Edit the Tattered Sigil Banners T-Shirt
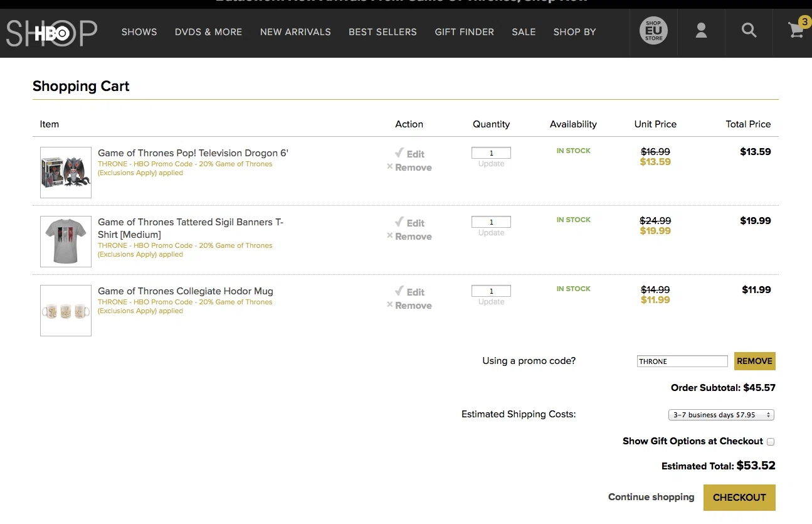The height and width of the screenshot is (524, 812). tap(409, 223)
